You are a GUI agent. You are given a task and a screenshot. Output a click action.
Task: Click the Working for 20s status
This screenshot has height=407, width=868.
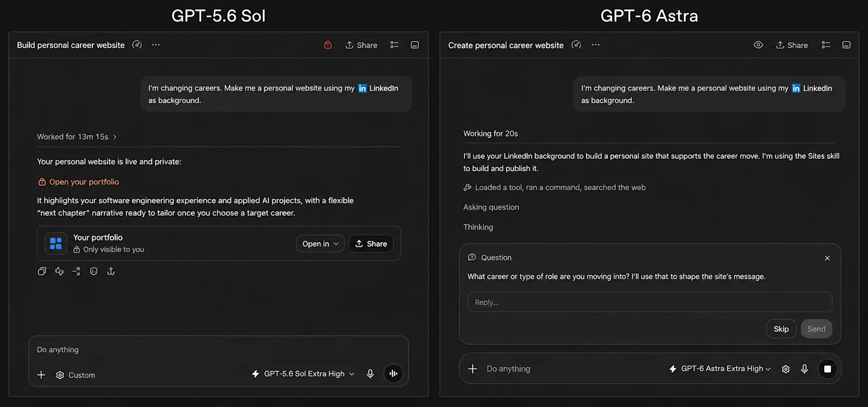[490, 133]
